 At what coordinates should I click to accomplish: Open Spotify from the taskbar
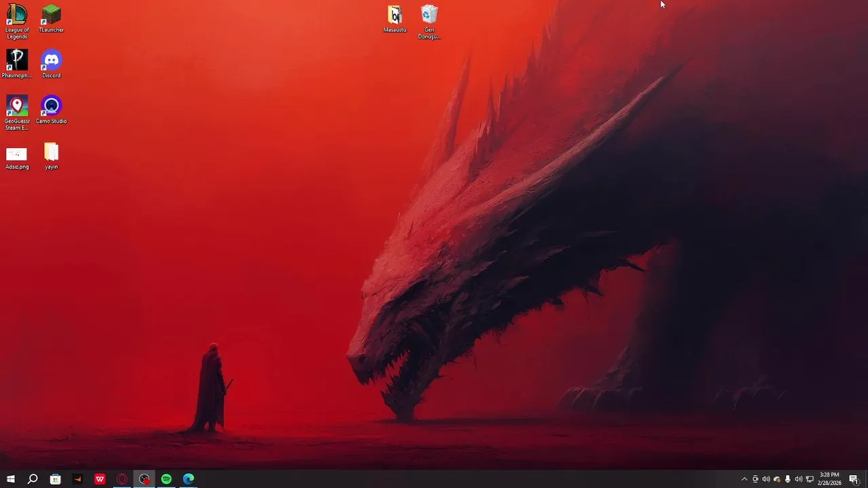point(166,479)
